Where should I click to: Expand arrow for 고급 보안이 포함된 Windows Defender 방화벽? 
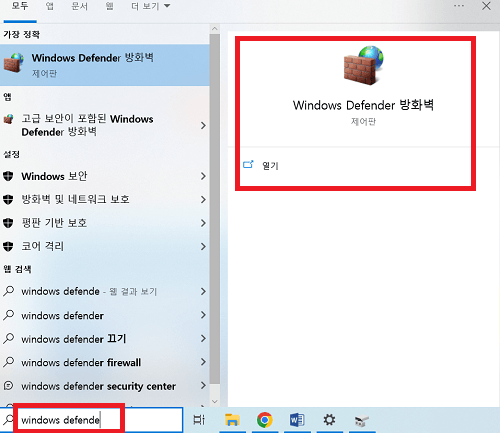point(203,126)
